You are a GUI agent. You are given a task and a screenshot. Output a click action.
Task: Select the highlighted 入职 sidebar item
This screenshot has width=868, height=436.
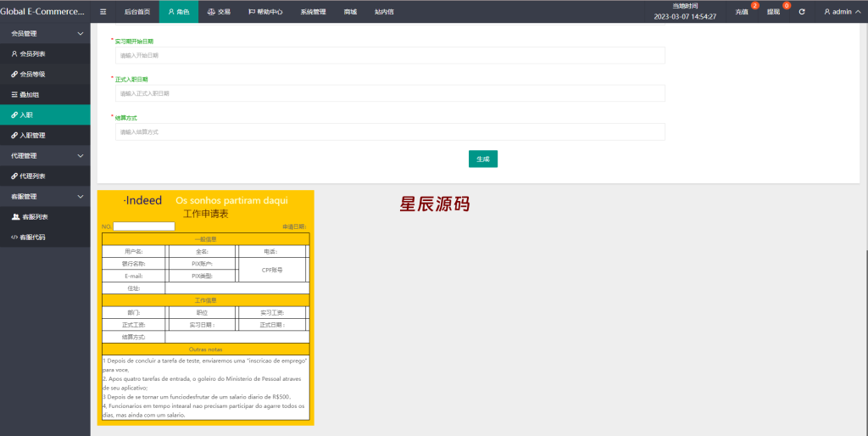(x=45, y=115)
